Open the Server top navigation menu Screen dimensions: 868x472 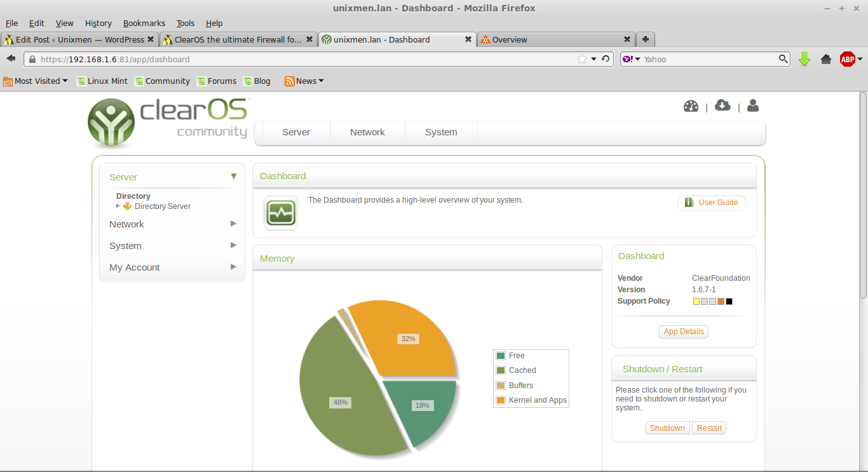tap(296, 132)
